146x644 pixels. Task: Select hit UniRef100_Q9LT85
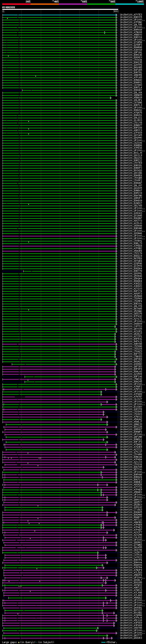(131, 25)
